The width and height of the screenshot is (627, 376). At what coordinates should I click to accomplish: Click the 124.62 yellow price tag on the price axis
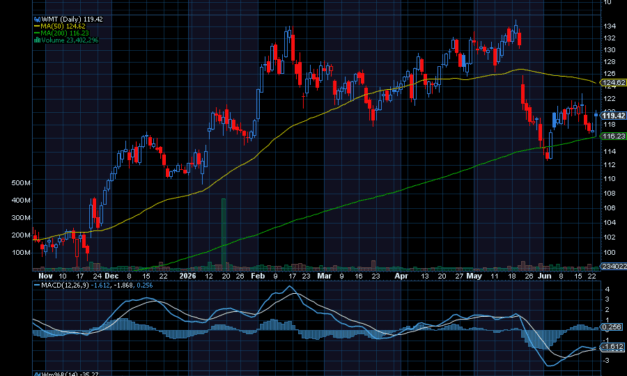click(x=614, y=83)
